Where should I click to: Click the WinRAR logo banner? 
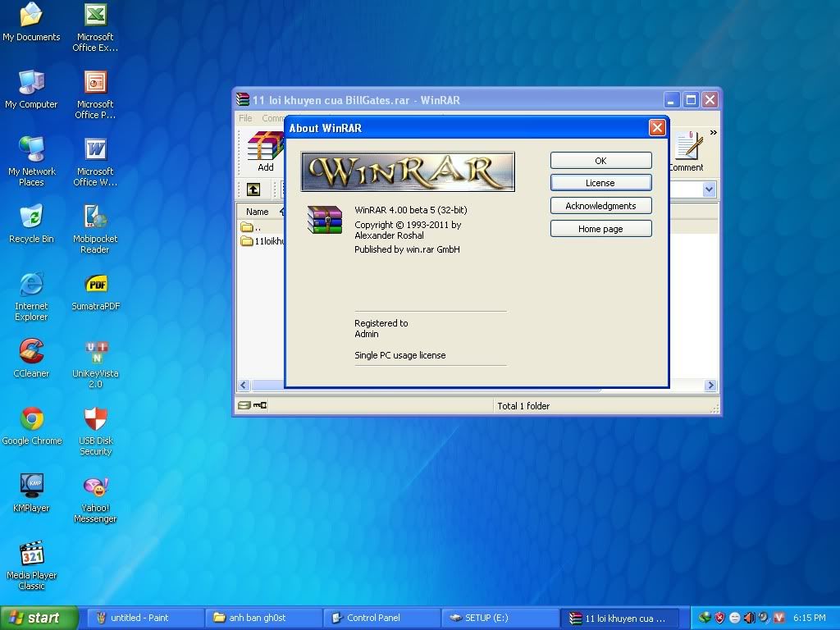tap(408, 171)
